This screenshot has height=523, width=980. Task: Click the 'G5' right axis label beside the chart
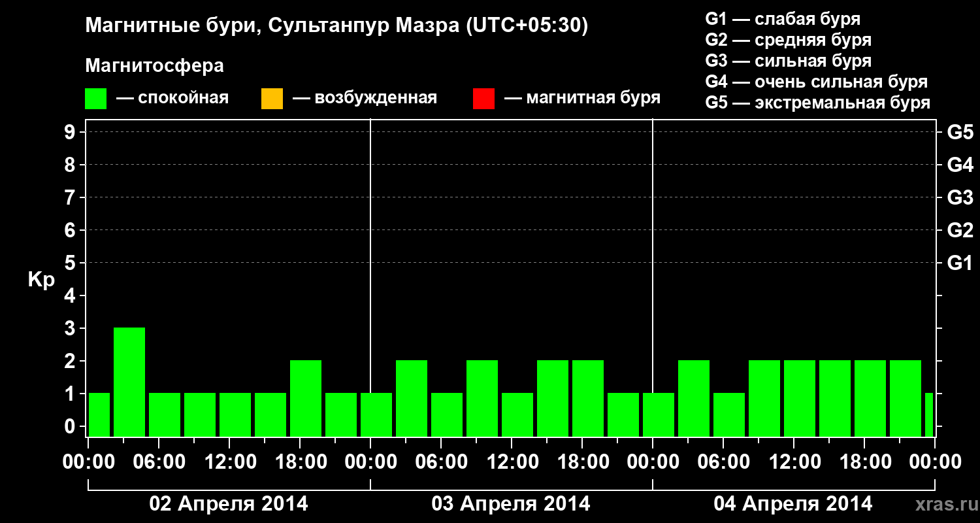pyautogui.click(x=960, y=133)
